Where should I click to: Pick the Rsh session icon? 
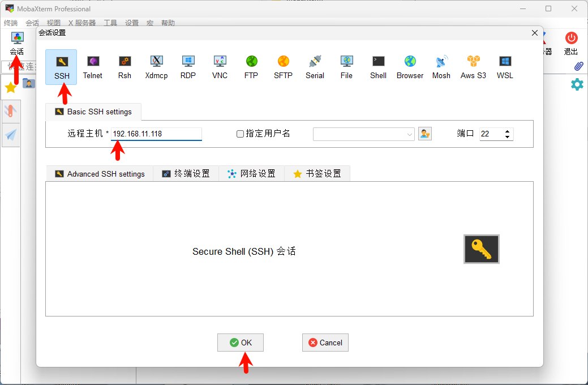click(125, 67)
